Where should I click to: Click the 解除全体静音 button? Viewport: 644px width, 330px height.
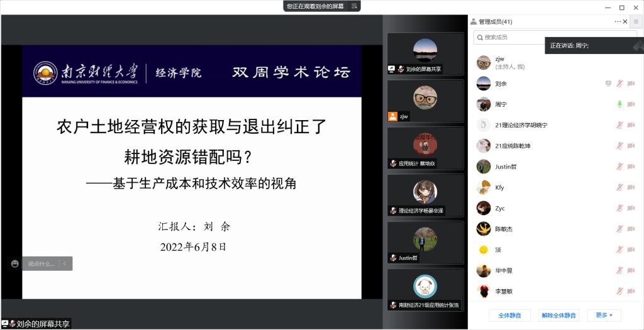558,316
